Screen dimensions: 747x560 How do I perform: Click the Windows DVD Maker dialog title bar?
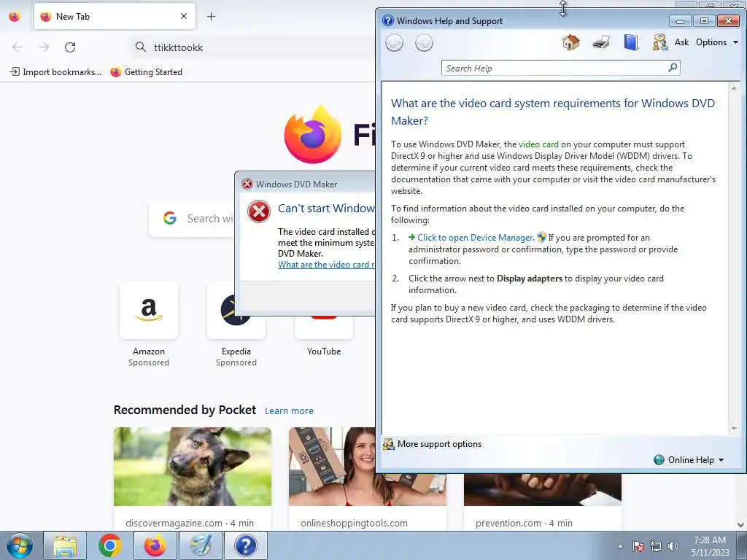(x=305, y=184)
